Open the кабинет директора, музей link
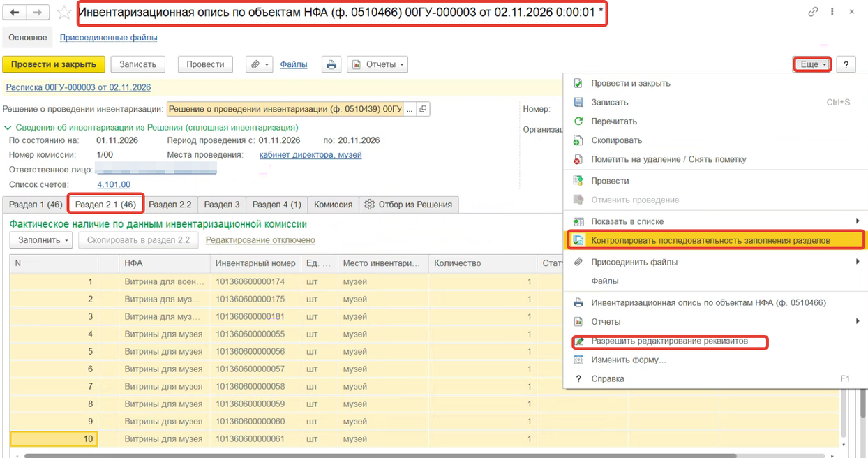The height and width of the screenshot is (458, 868). coord(310,155)
